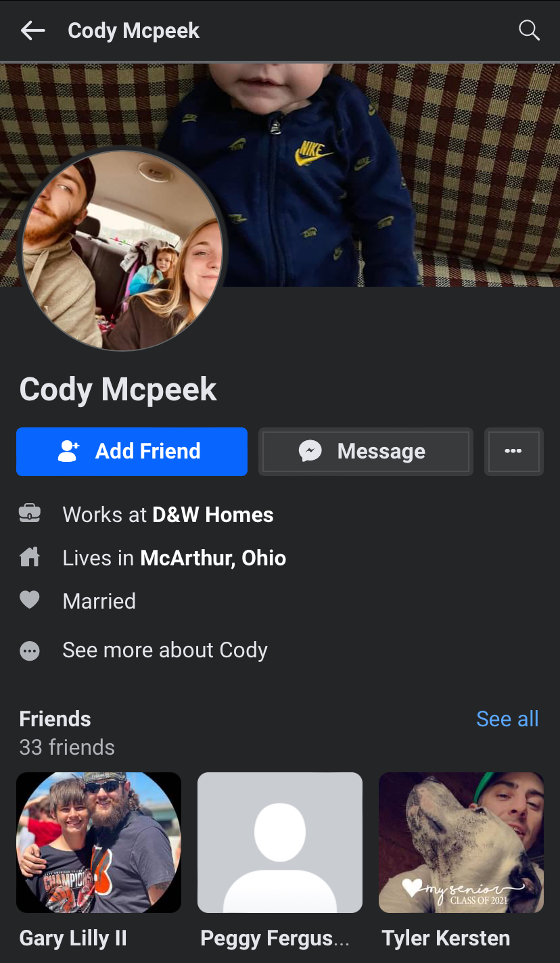Click the heart icon next to Married

tap(30, 600)
